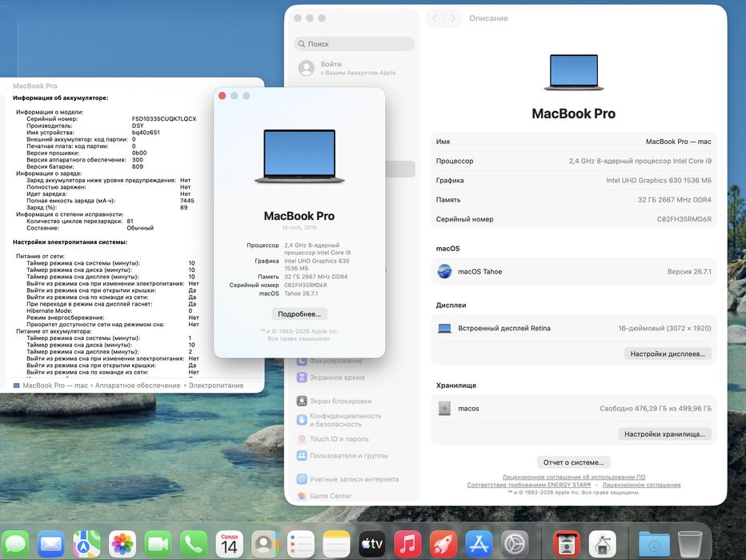This screenshot has height=560, width=746.
Task: Open Настройки хранилища… button
Action: (x=664, y=434)
